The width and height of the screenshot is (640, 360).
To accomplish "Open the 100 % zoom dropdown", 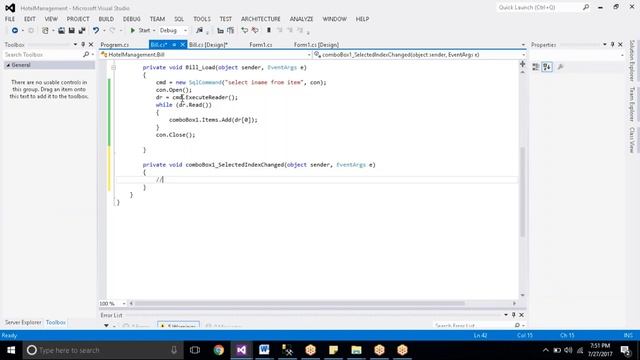I will click(x=124, y=304).
